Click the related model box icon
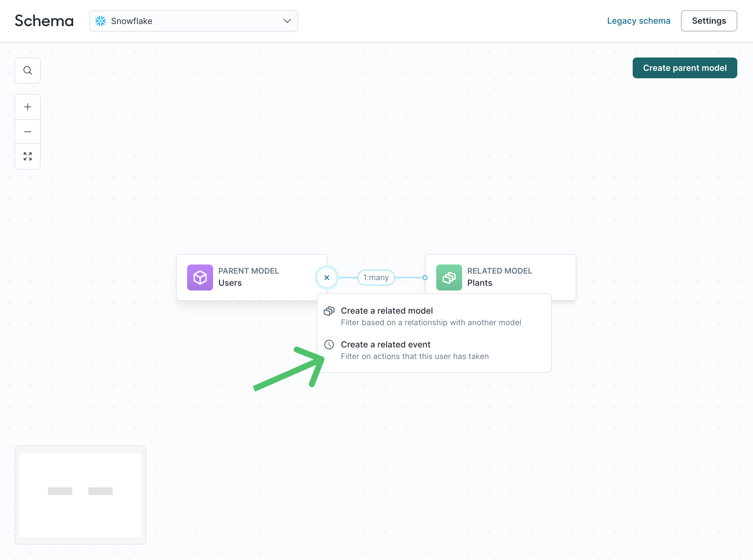 [448, 277]
